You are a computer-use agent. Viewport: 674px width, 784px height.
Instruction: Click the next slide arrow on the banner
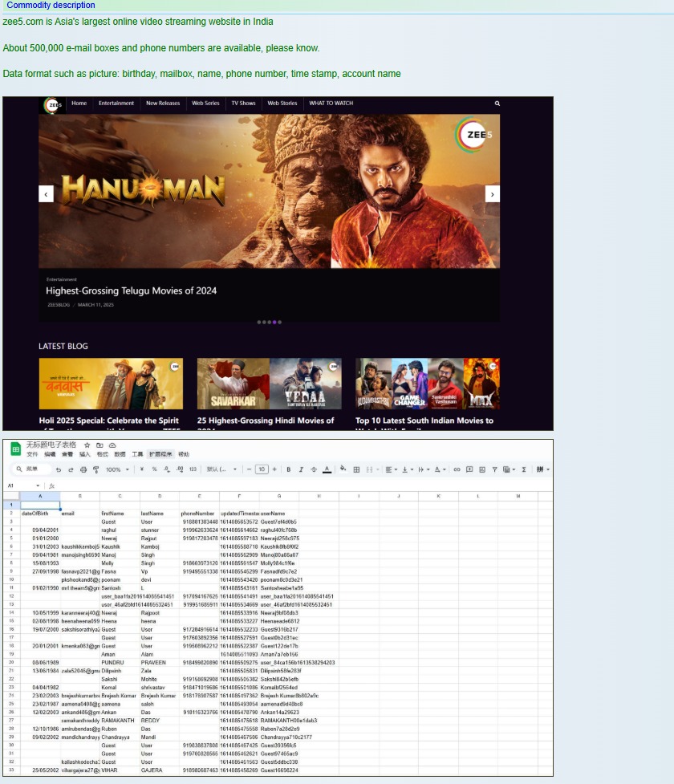pyautogui.click(x=493, y=194)
